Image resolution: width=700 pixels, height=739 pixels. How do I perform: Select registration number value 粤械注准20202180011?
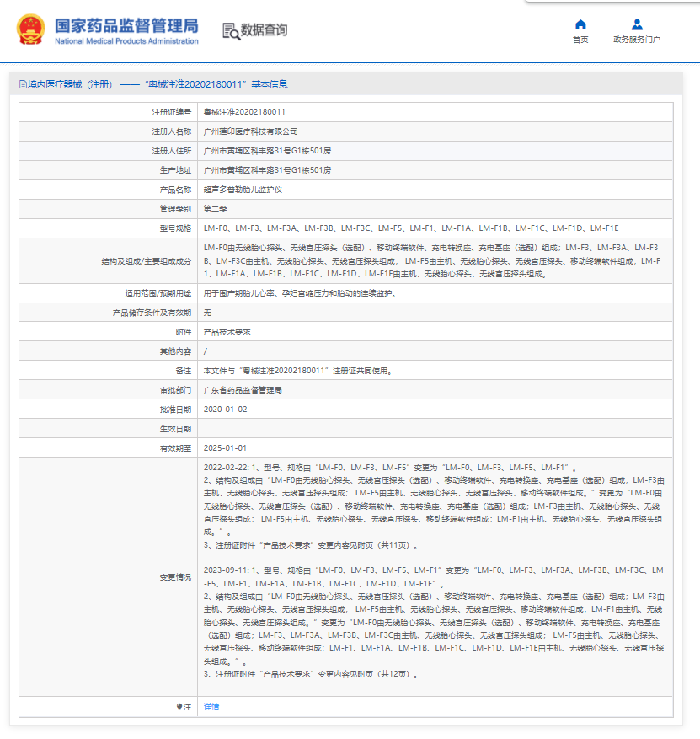[x=244, y=112]
